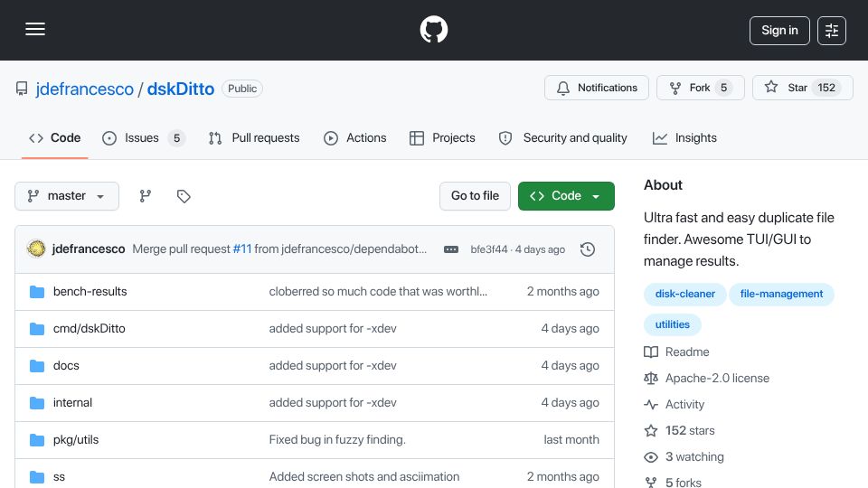Click the jdefrancesco avatar in commit row
868x488 pixels.
(36, 249)
